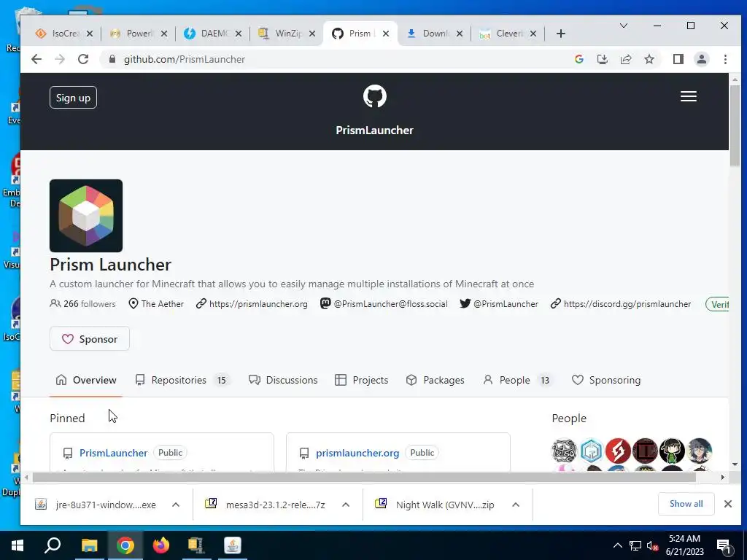This screenshot has width=747, height=560.
Task: Open Chrome three-dot menu
Action: pyautogui.click(x=725, y=59)
